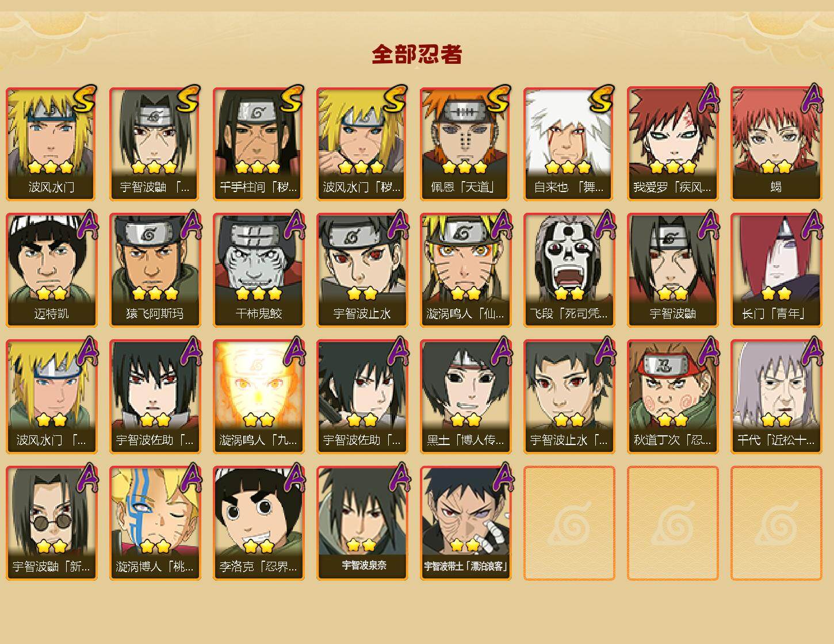Screen dimensions: 834x644
Task: Choose the 飞段「死司凭」 masked card
Action: pos(569,270)
